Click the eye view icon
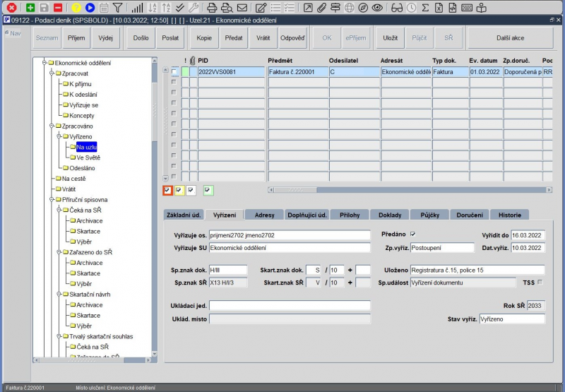Viewport: 565px width, 392px height. 377,7
